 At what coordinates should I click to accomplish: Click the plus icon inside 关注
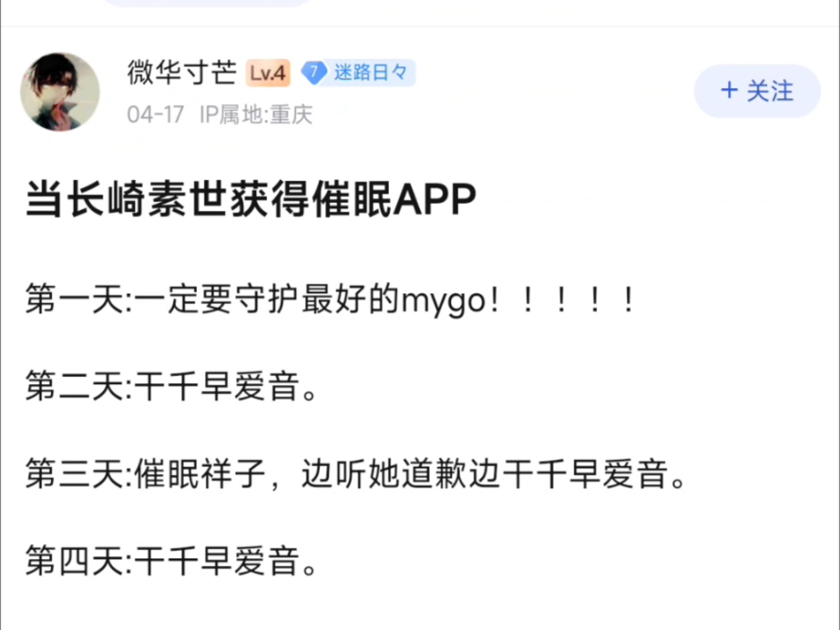point(729,91)
